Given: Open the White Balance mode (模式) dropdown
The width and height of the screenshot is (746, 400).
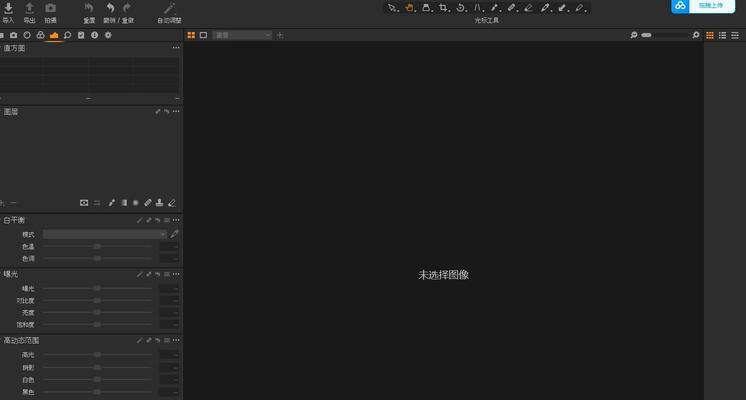Looking at the screenshot, I should 105,234.
